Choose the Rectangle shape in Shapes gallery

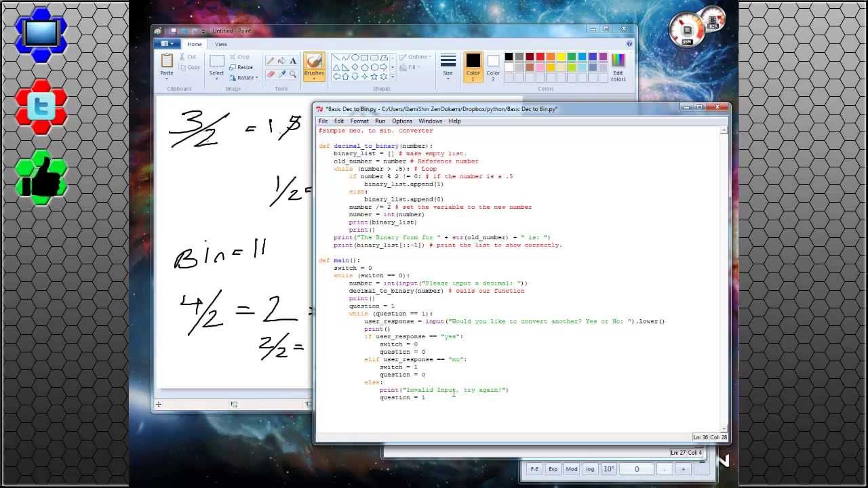coord(364,57)
